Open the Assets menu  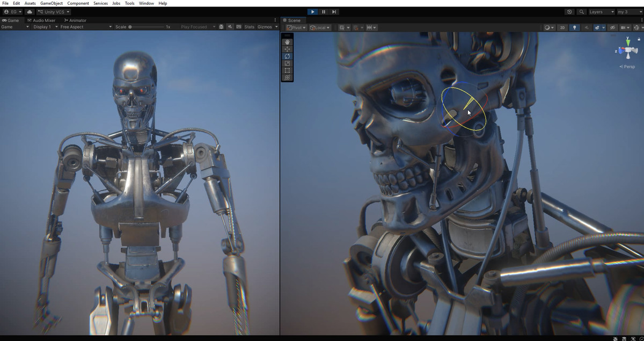tap(30, 3)
